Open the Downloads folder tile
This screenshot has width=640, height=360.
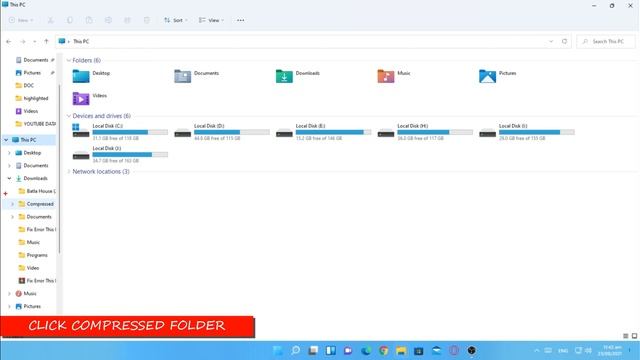(x=298, y=76)
